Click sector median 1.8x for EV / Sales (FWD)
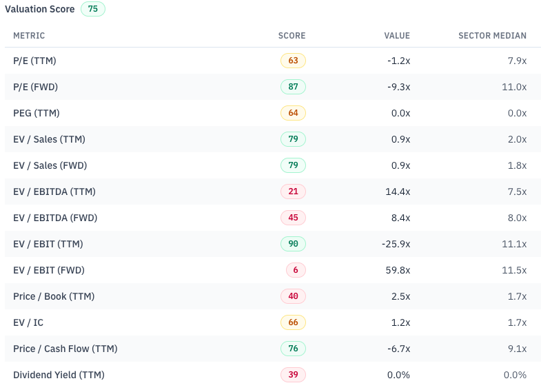Screen dimensions: 541x392 (x=517, y=166)
